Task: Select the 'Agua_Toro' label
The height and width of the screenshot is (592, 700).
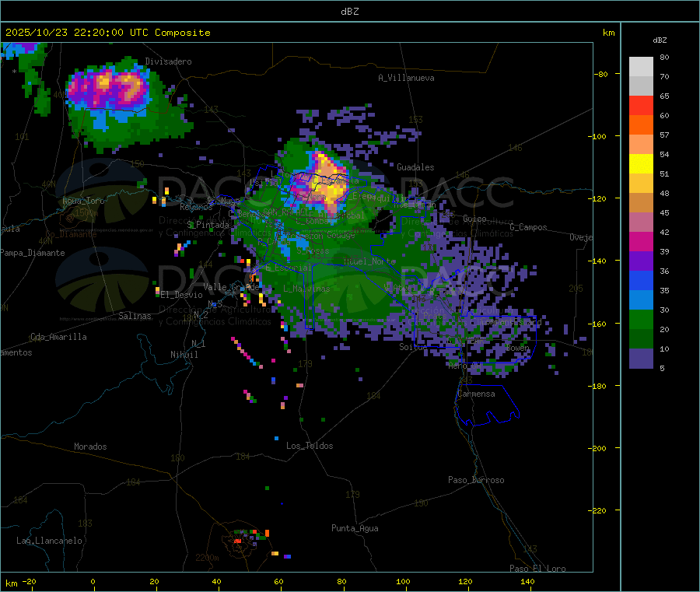Action: coord(83,201)
